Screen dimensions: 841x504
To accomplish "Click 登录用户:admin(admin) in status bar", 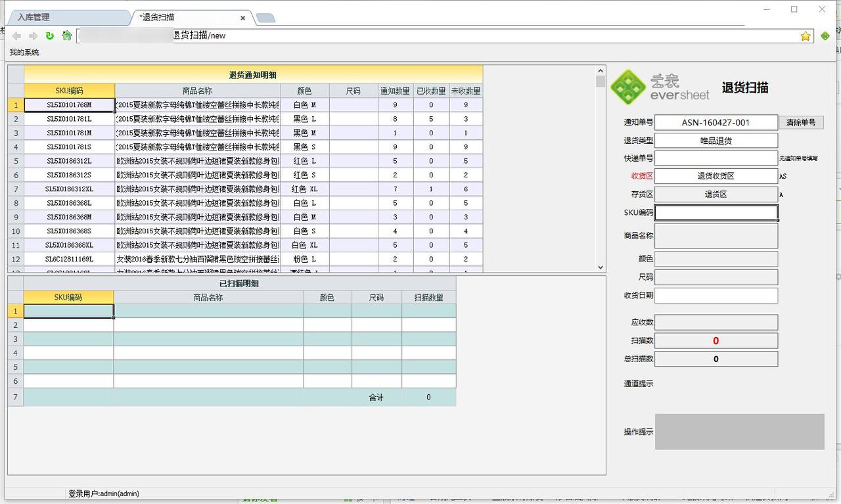I will [104, 493].
